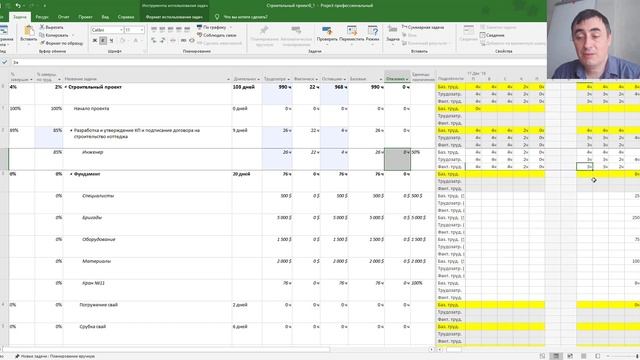Open the Calibri font name dropdown
Viewport: 640px width, 360px height.
(x=121, y=30)
